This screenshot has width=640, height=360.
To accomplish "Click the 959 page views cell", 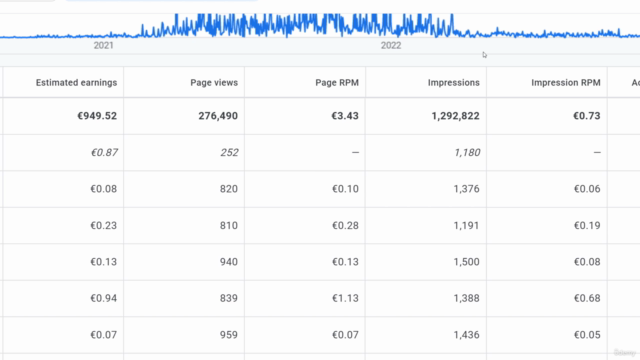I will (x=229, y=335).
